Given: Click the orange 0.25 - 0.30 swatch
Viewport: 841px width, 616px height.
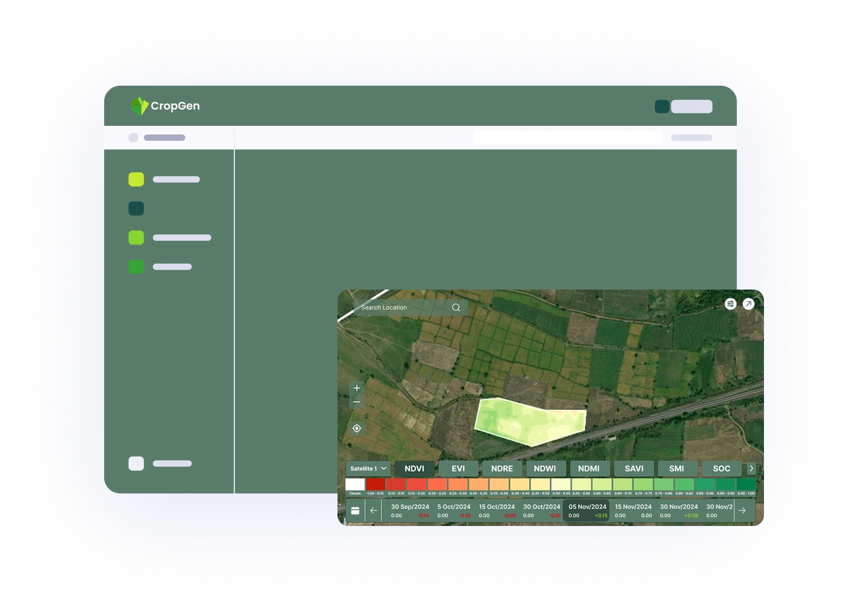Looking at the screenshot, I should pyautogui.click(x=458, y=484).
